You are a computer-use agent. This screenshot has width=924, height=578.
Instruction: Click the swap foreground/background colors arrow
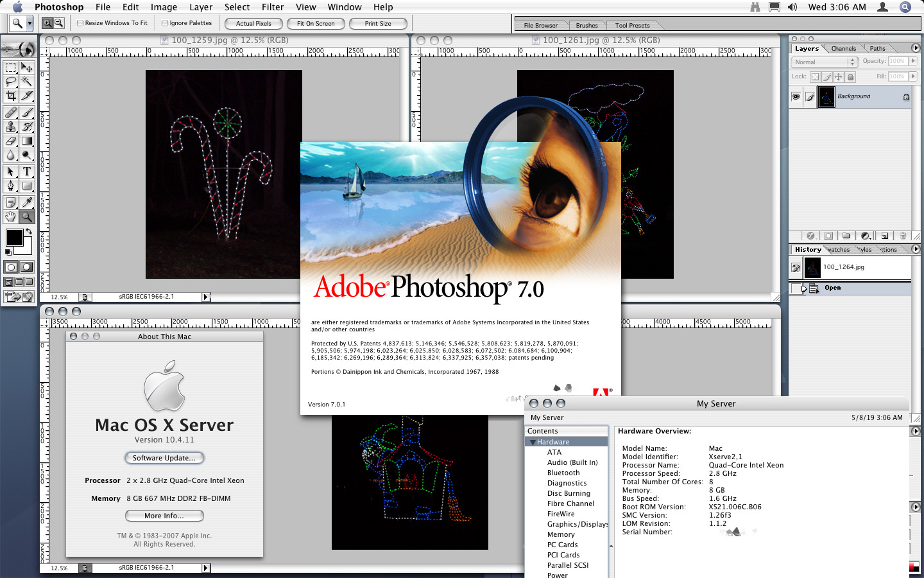(29, 232)
